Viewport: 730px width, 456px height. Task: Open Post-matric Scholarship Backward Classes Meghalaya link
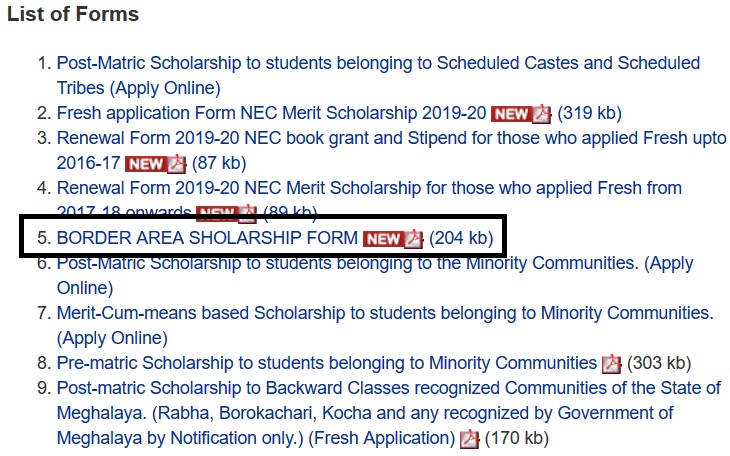pos(388,388)
